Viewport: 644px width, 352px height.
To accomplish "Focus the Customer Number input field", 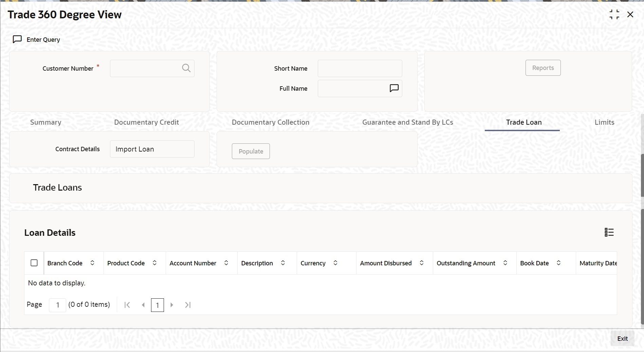I will (152, 68).
